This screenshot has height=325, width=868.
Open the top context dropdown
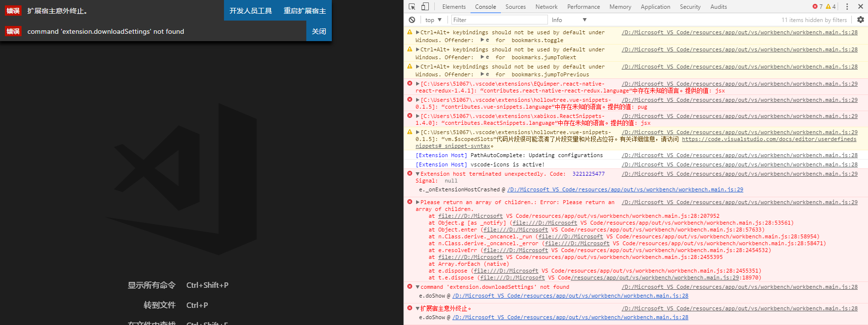(433, 20)
